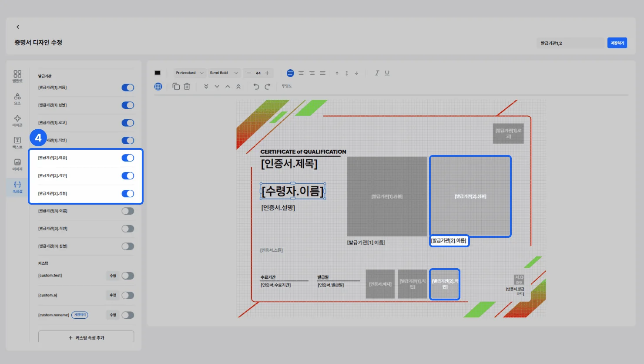Enable the 발급기관[3].이름 toggle
Screen dimensions: 644x364
click(127, 211)
